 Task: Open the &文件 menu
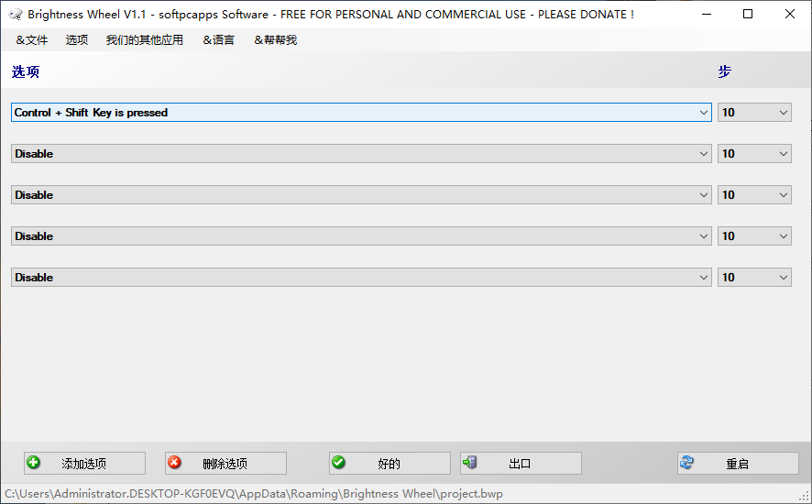tap(32, 40)
